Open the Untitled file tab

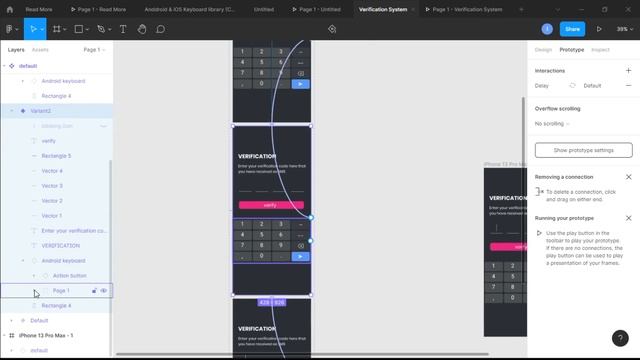(x=264, y=9)
